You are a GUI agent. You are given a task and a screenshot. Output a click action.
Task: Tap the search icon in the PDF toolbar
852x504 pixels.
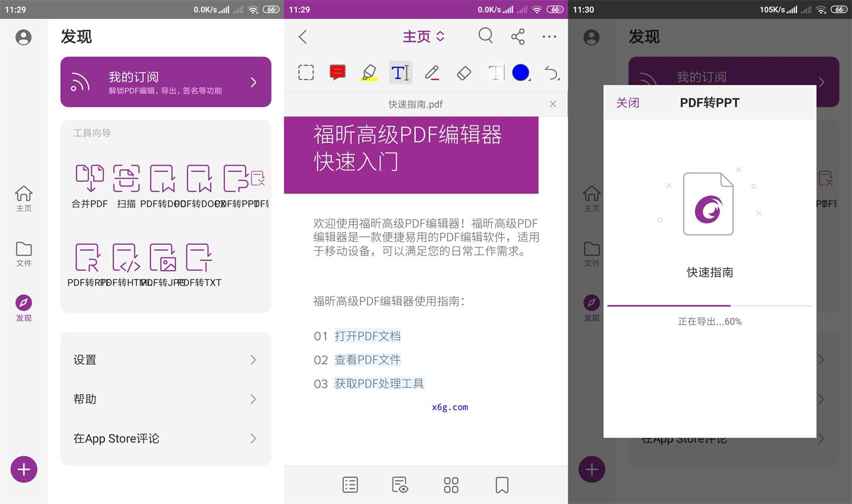pos(486,36)
